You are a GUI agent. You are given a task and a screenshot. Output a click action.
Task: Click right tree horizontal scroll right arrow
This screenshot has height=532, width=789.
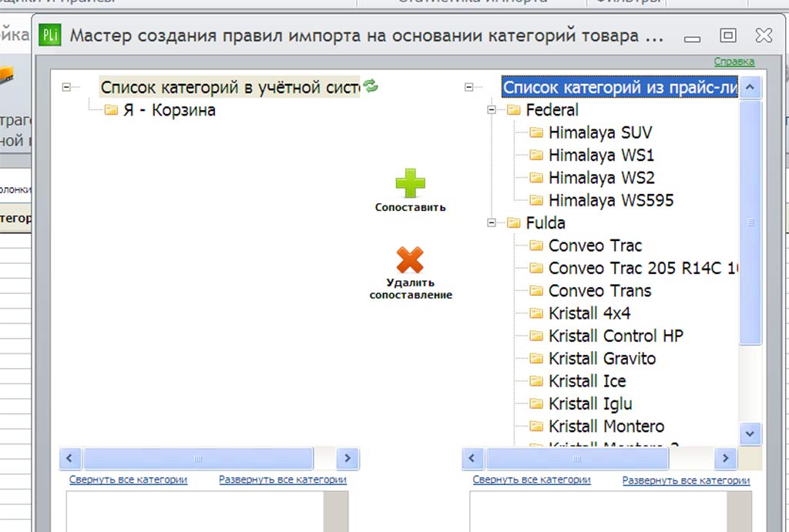tap(725, 458)
